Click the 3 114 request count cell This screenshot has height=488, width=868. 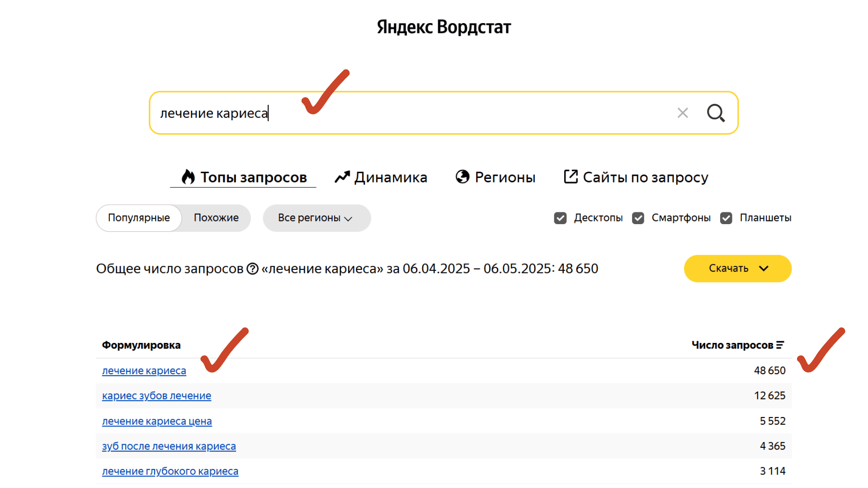pyautogui.click(x=773, y=471)
